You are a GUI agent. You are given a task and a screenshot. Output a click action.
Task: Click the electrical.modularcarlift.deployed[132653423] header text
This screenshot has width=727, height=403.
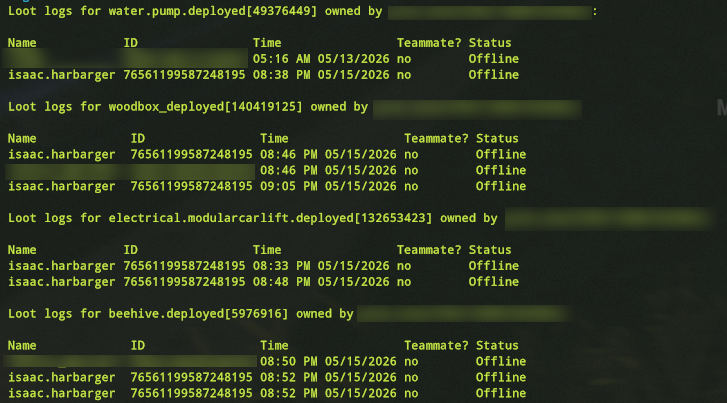270,218
